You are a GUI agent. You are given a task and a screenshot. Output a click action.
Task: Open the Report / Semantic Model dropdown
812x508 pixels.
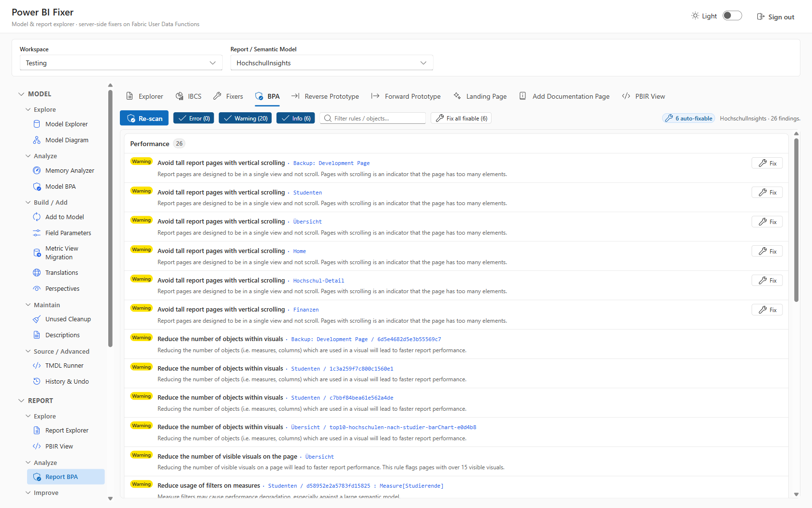tap(332, 63)
